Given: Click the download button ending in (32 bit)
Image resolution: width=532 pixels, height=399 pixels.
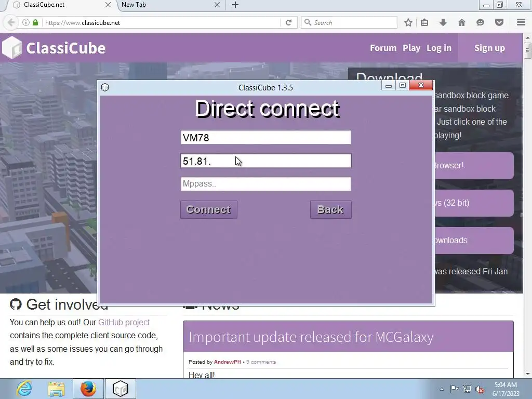Looking at the screenshot, I should click(x=474, y=203).
